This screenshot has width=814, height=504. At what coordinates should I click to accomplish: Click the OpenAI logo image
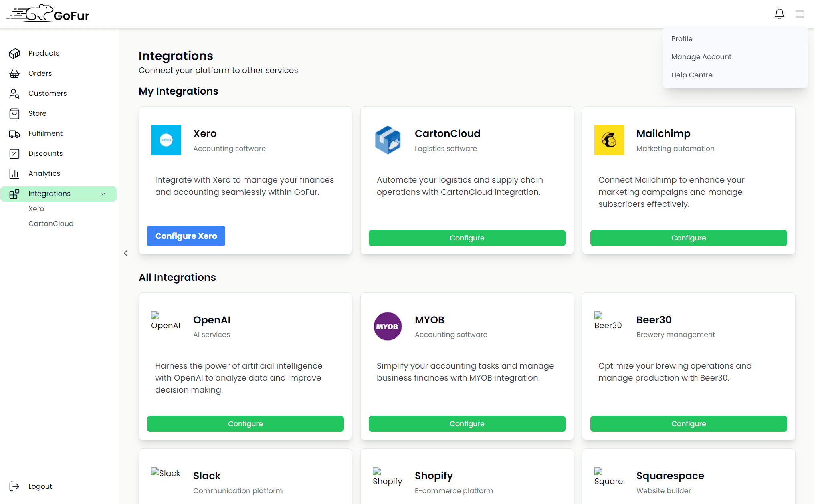tap(166, 321)
